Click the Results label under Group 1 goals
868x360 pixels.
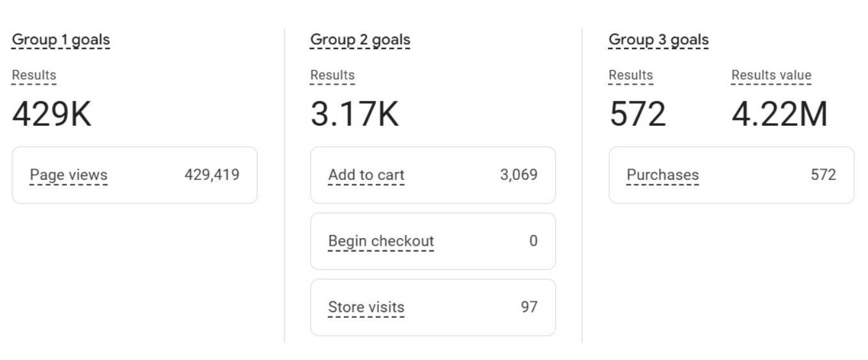(34, 75)
